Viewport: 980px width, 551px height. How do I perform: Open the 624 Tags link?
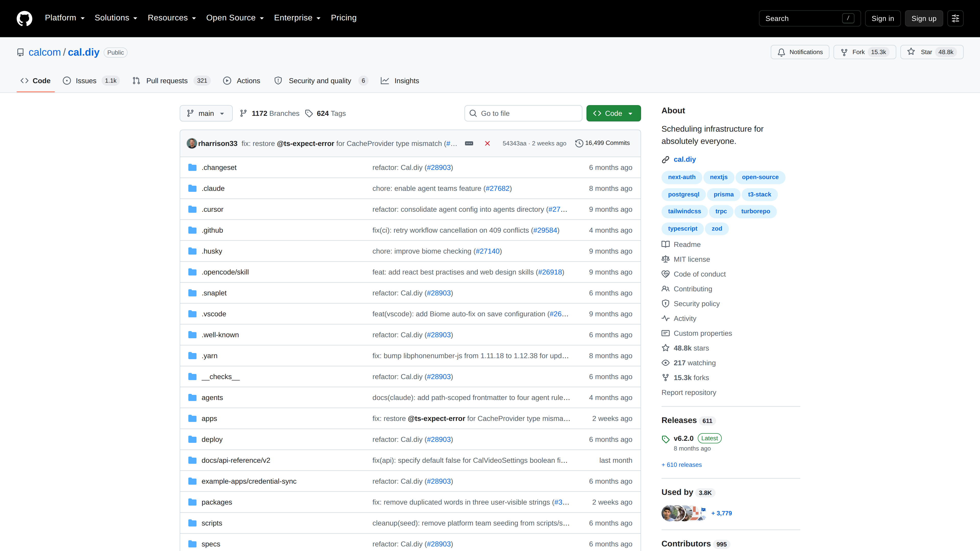[x=326, y=113]
